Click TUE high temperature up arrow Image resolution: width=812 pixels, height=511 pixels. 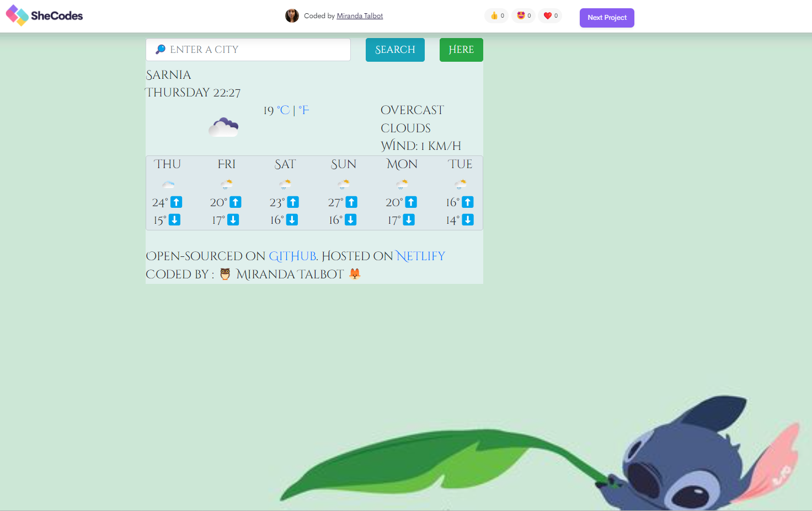[468, 202]
